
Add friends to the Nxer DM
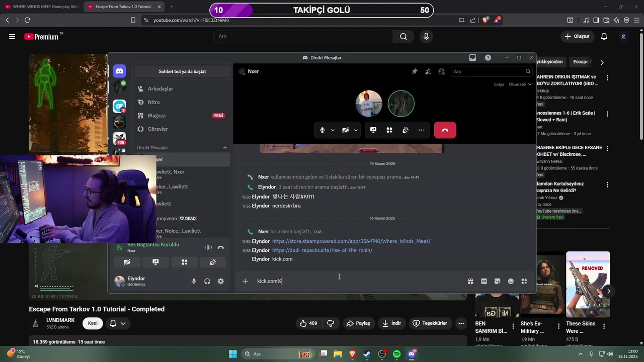(428, 71)
